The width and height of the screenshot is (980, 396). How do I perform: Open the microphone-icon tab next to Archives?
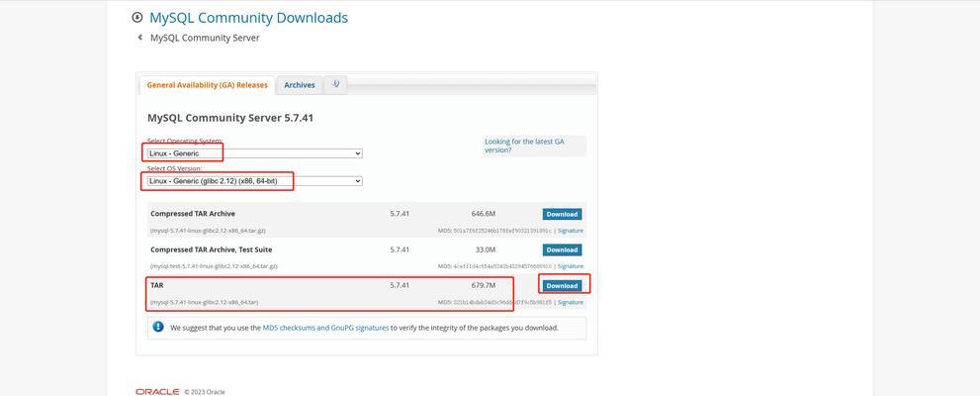point(336,84)
